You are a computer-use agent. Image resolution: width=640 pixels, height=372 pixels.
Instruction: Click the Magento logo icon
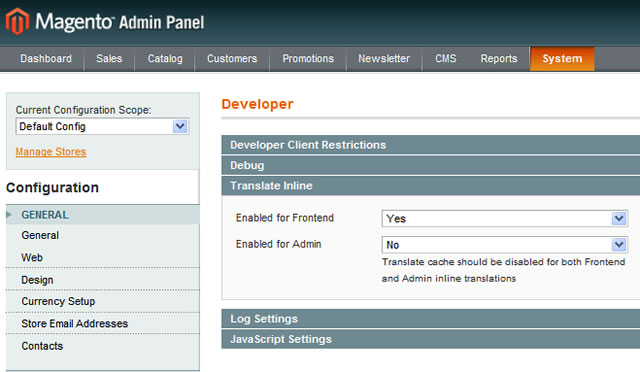click(17, 21)
